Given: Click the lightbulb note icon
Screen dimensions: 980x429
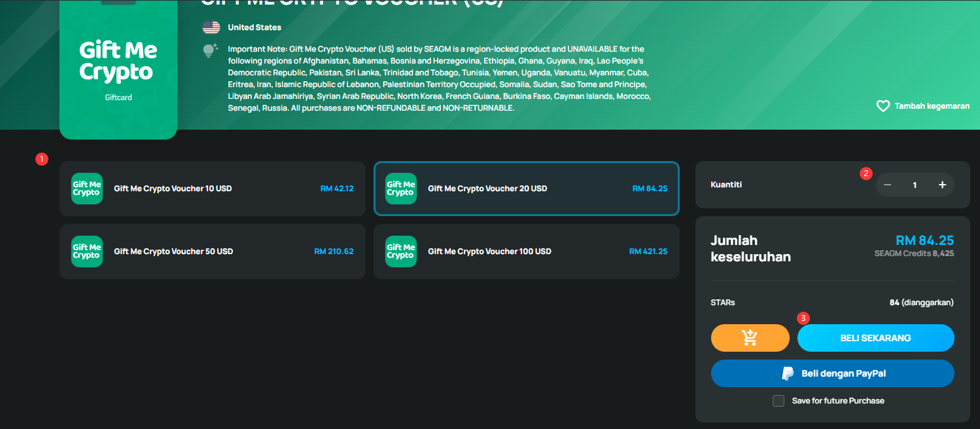Looking at the screenshot, I should 210,51.
